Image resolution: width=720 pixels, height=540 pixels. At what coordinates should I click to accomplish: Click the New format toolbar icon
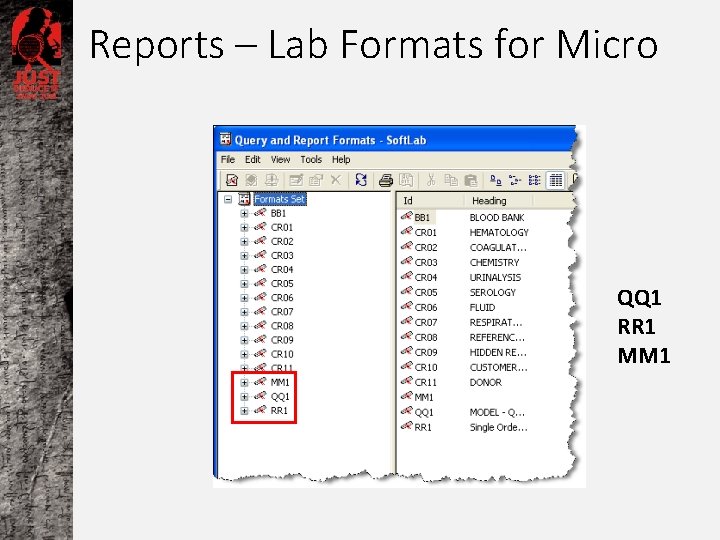click(x=232, y=180)
